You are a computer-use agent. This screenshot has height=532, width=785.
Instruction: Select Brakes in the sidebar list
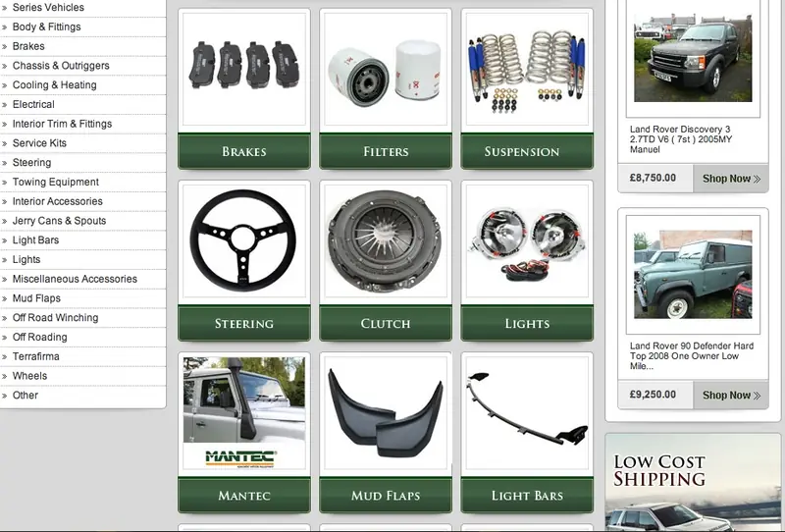pos(28,46)
